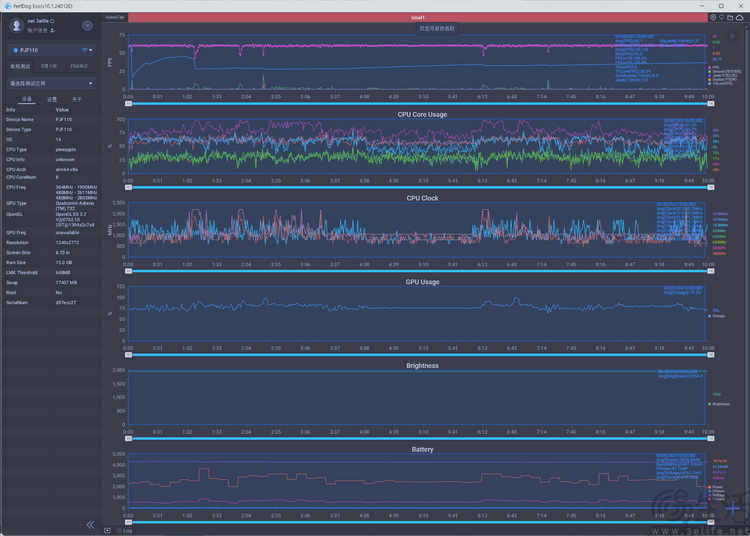Click the blue plus button at bottom right
Viewport: 750px width, 536px height.
coord(733,508)
